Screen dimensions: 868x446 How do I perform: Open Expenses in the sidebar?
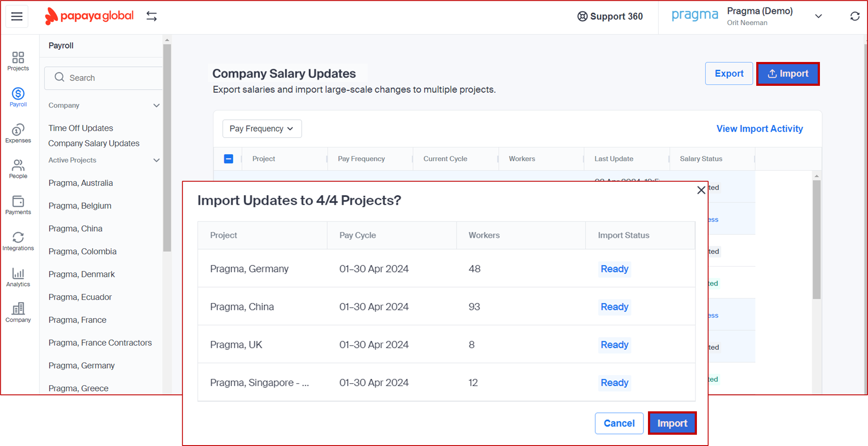pyautogui.click(x=18, y=133)
